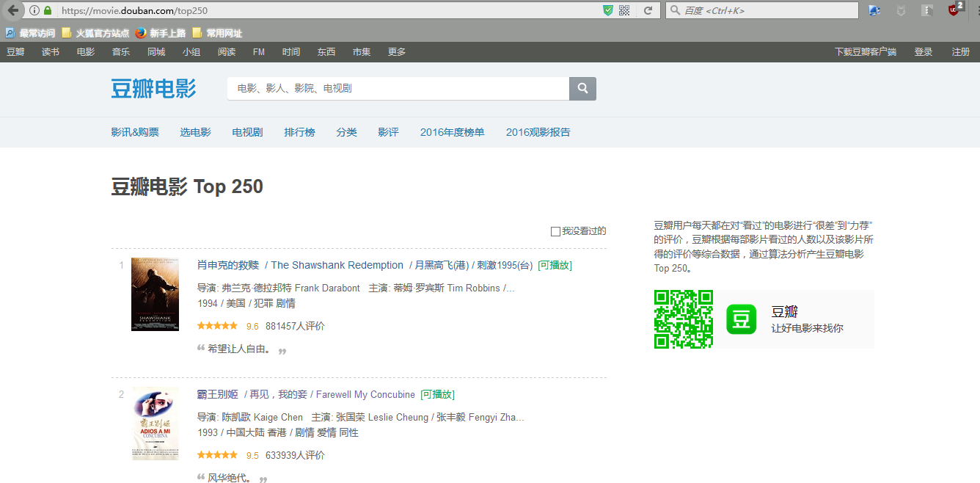980x483 pixels.
Task: Open 肖申克的救赎 movie title link
Action: pyautogui.click(x=228, y=265)
